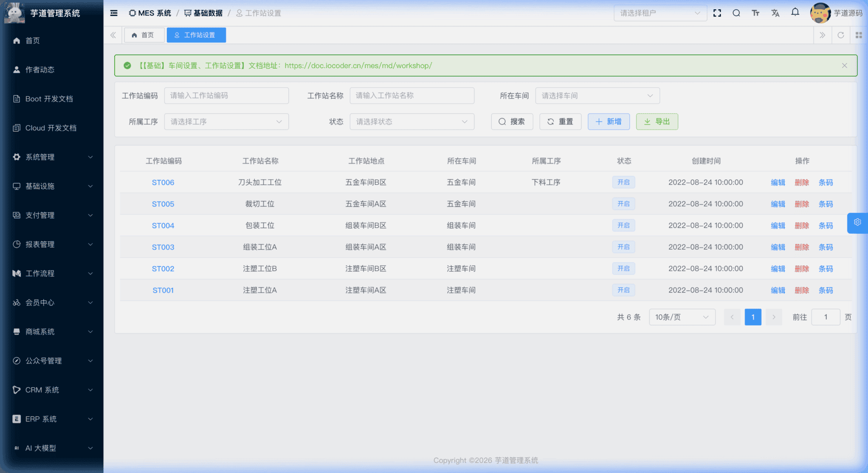Screen dimensions: 868x473
Task: Click the font size adjustment icon
Action: pos(755,13)
